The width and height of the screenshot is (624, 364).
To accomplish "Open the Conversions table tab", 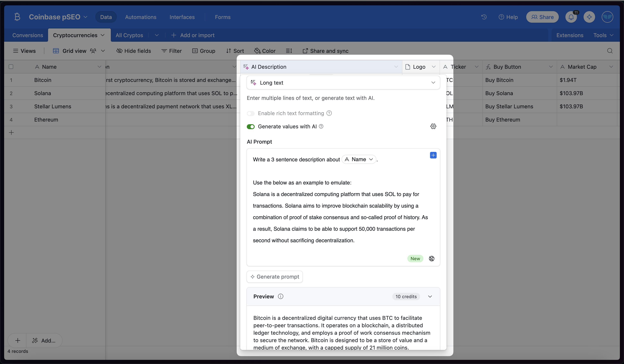I will [28, 35].
